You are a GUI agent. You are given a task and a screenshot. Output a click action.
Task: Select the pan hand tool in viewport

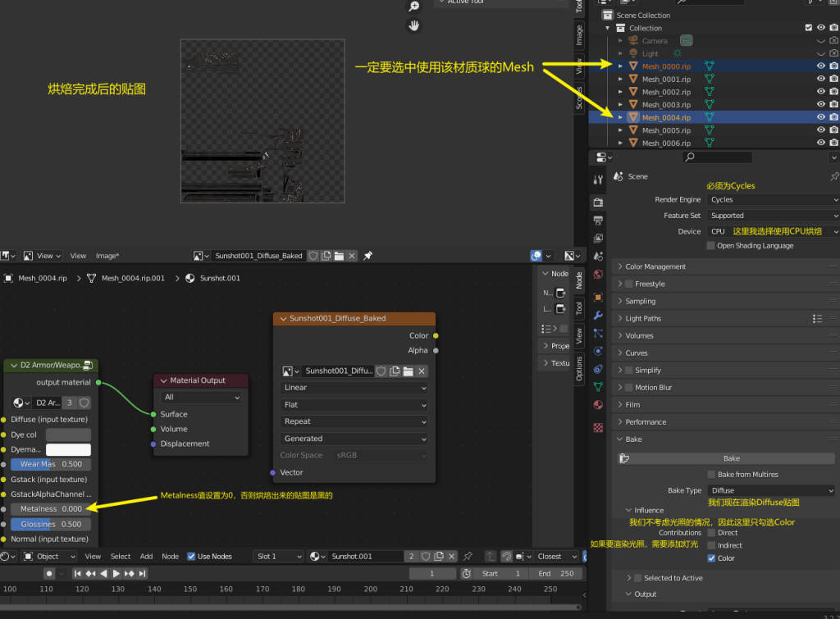click(414, 25)
